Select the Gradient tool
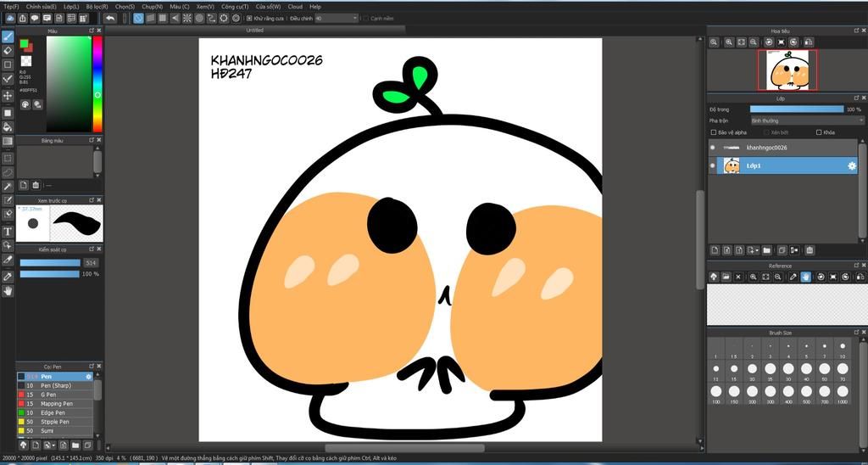 click(x=8, y=142)
